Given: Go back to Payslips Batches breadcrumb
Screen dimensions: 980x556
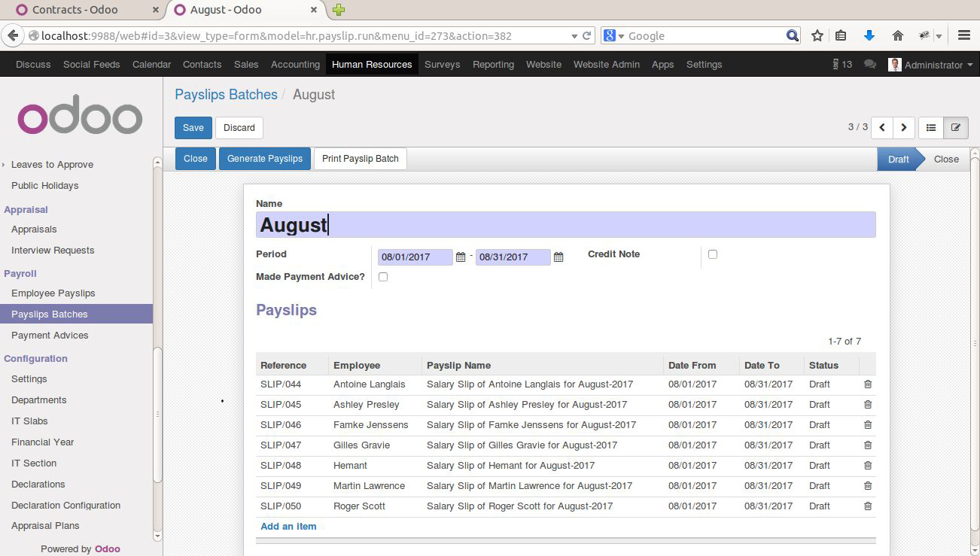Looking at the screenshot, I should [226, 95].
